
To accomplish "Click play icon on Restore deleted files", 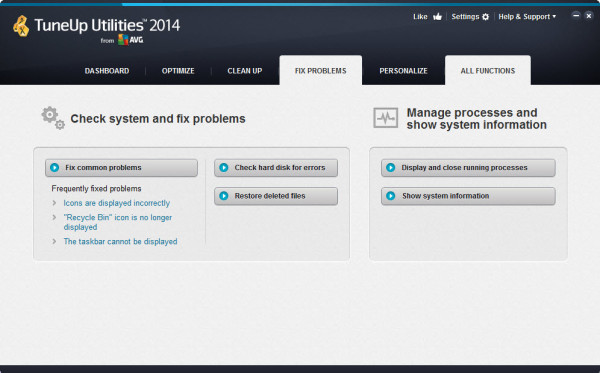I will [x=224, y=196].
